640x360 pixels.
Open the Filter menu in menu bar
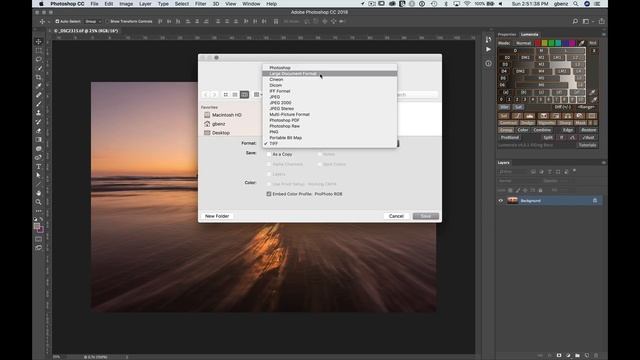click(200, 4)
